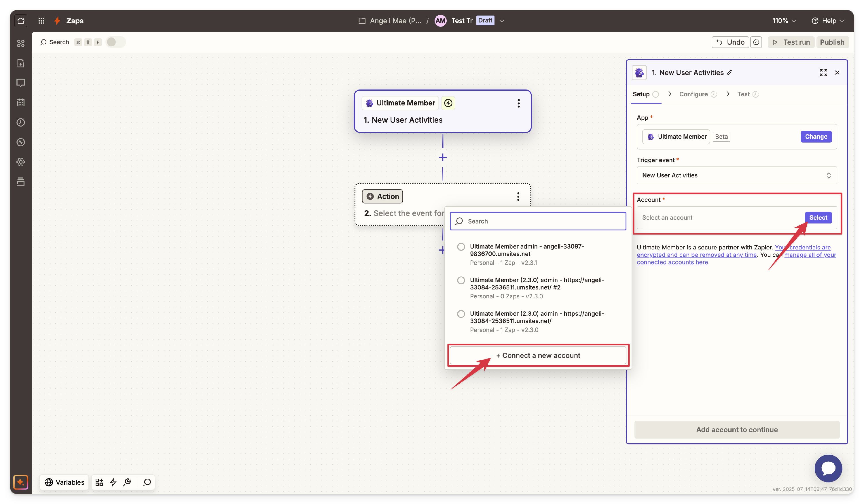Image resolution: width=864 pixels, height=504 pixels.
Task: Click the Test Tr zap name
Action: [x=461, y=20]
